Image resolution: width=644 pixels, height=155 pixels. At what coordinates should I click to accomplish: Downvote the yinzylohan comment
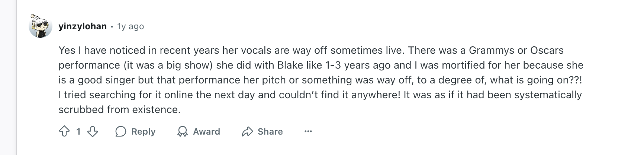[92, 131]
